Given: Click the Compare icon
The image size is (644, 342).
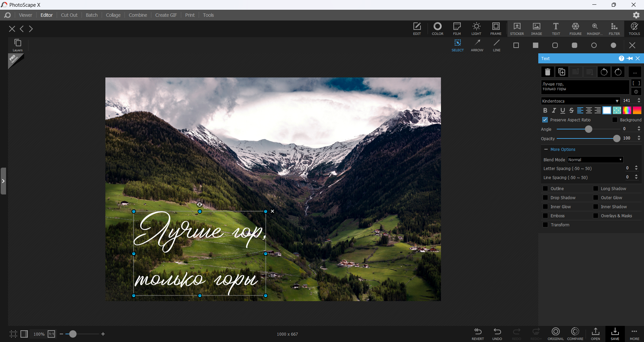Looking at the screenshot, I should [x=575, y=334].
